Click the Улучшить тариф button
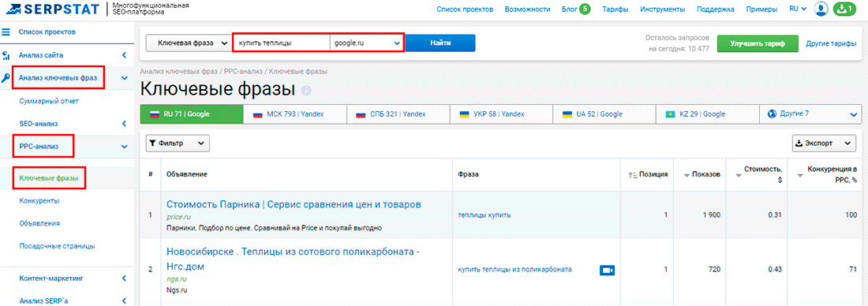868x306 pixels. click(x=758, y=43)
